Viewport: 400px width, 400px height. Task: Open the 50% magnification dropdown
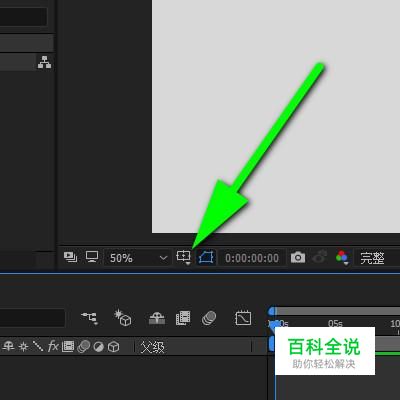[x=137, y=258]
